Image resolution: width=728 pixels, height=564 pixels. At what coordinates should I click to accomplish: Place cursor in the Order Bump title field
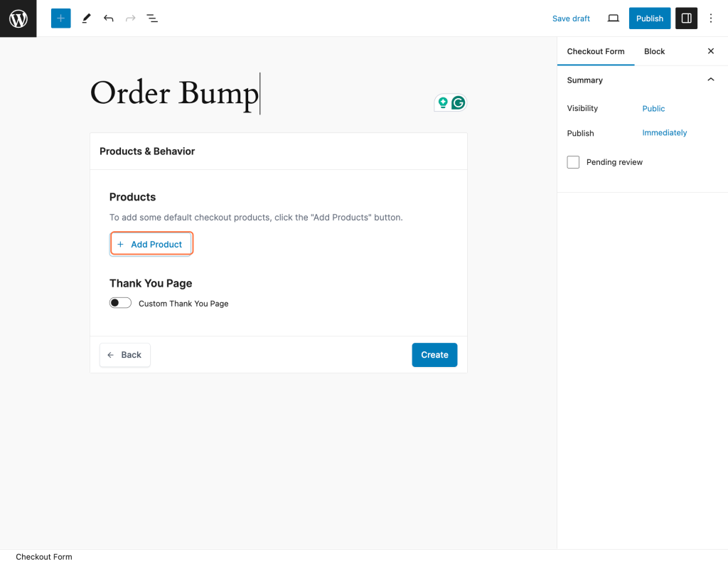[175, 93]
